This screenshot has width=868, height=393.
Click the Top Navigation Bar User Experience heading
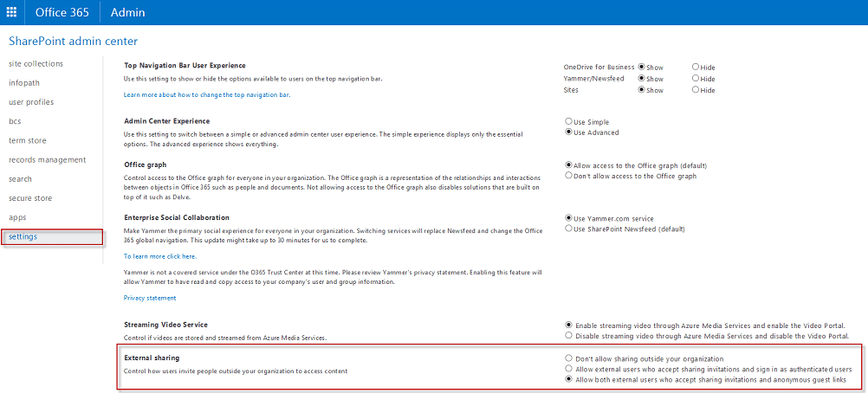[x=185, y=65]
